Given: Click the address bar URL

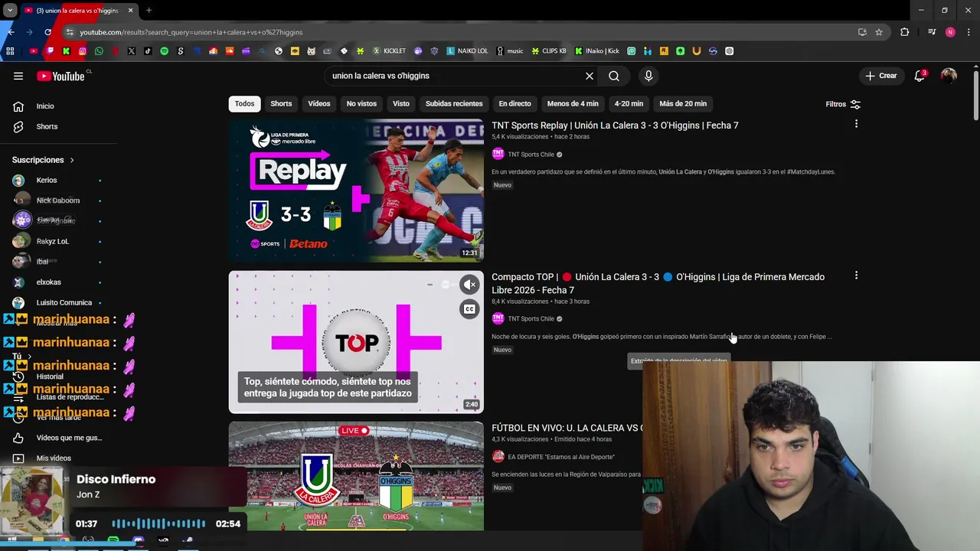Looking at the screenshot, I should click(x=191, y=32).
